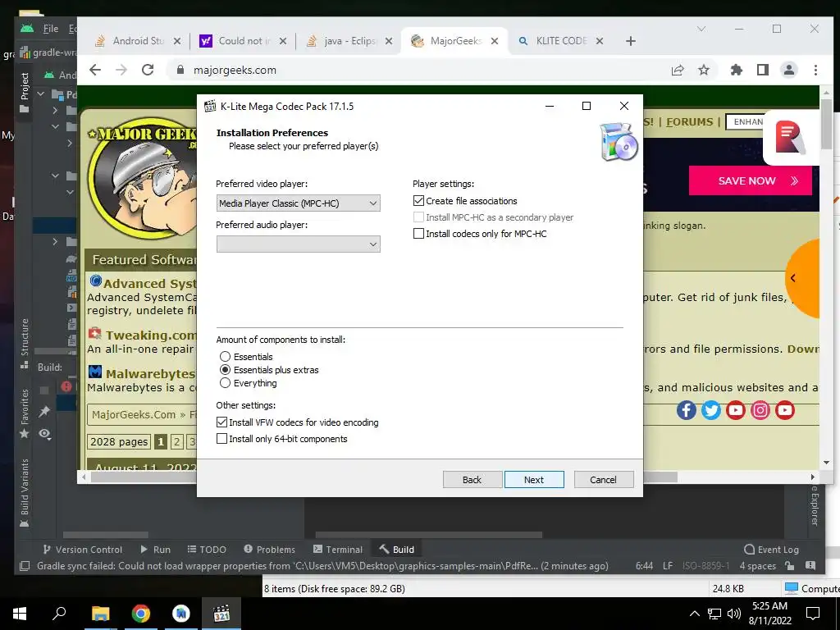Cancel the K-Lite installation
Viewport: 840px width, 630px height.
tap(603, 479)
